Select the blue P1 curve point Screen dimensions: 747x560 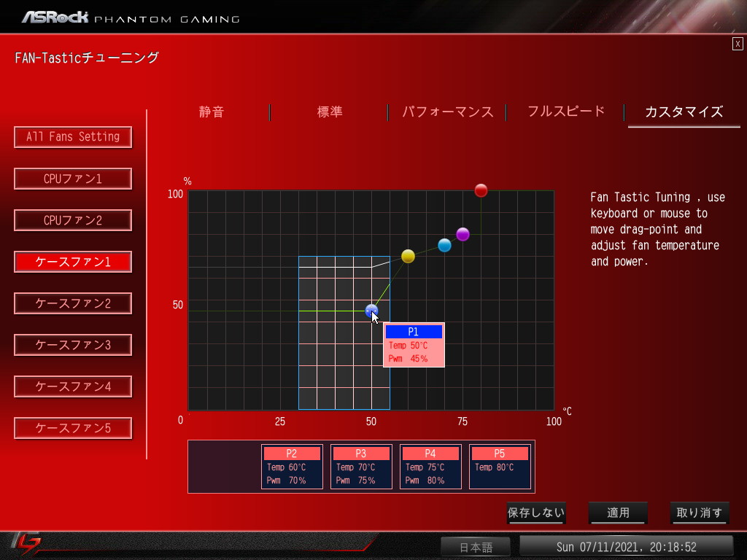(371, 311)
